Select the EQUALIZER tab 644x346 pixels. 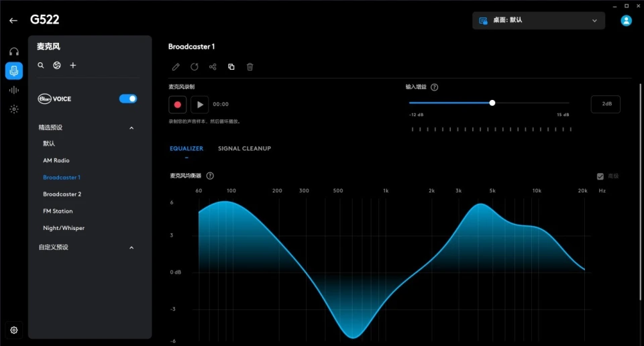[186, 148]
